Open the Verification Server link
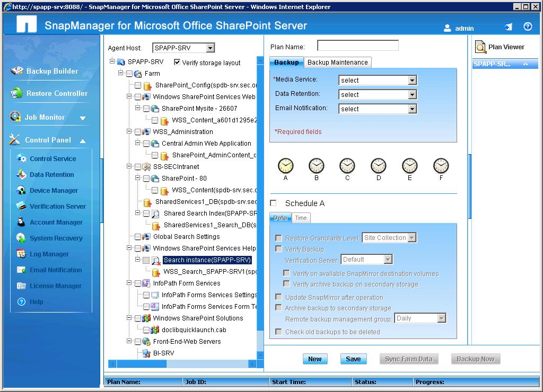This screenshot has width=543, height=392. tap(58, 206)
